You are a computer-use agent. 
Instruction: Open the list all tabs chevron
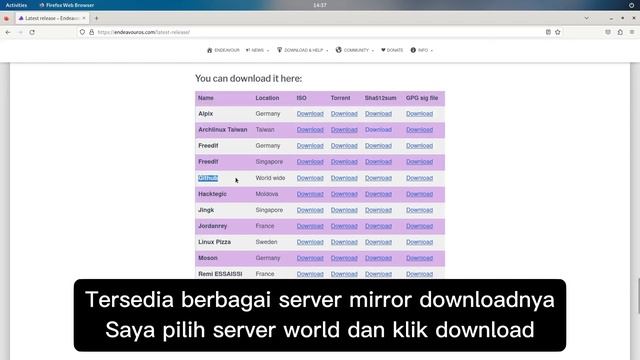[587, 18]
